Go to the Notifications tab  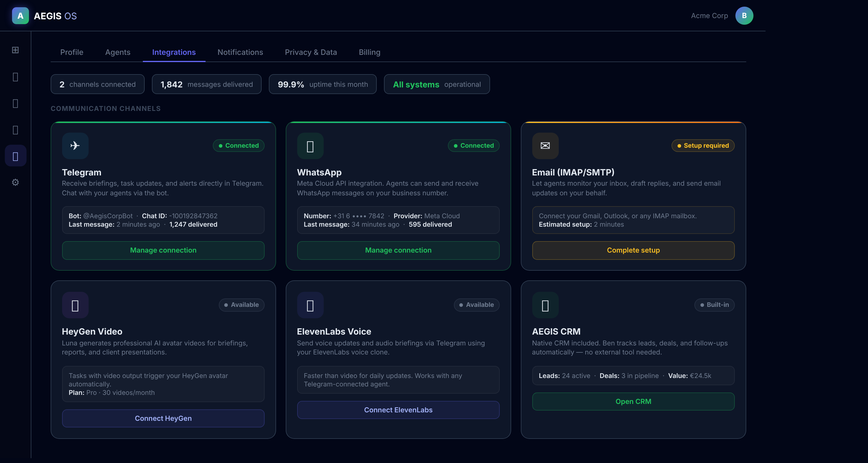(x=240, y=52)
